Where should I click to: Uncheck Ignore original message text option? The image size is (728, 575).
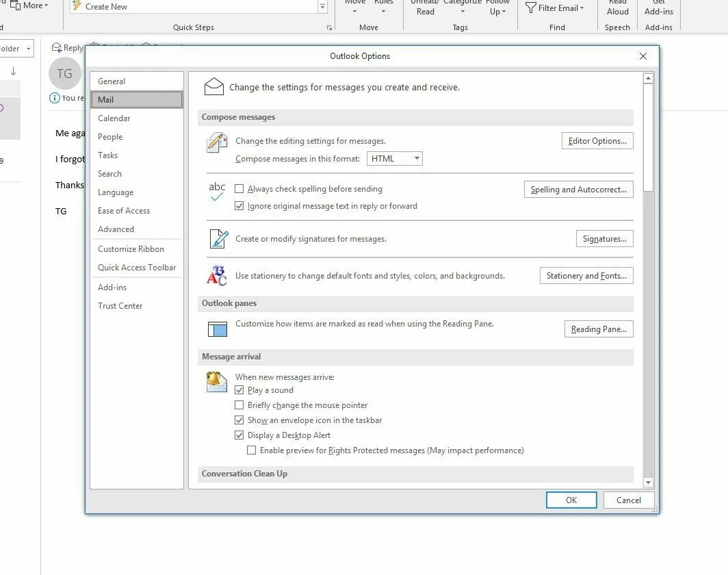coord(239,206)
